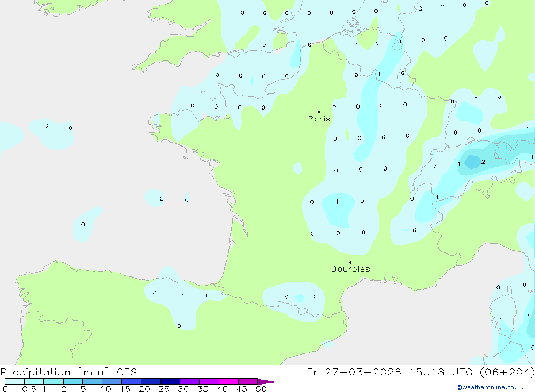This screenshot has height=392, width=535.
Task: Select the Dourbies location dot
Action: point(350,262)
